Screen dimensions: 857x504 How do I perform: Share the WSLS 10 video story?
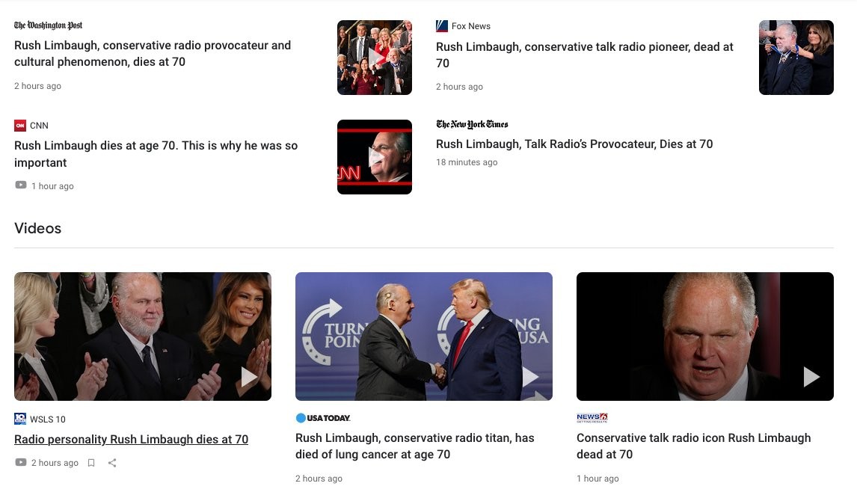pyautogui.click(x=112, y=463)
